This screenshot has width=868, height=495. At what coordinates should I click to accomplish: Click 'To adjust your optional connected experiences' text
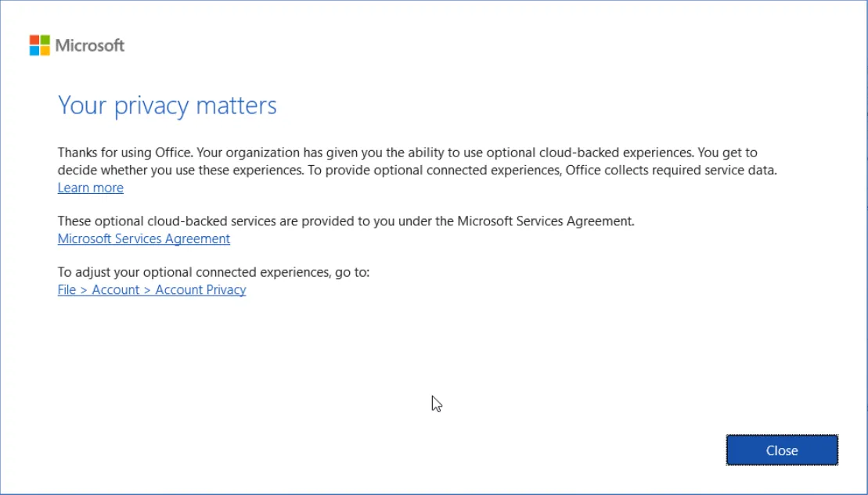coord(214,271)
